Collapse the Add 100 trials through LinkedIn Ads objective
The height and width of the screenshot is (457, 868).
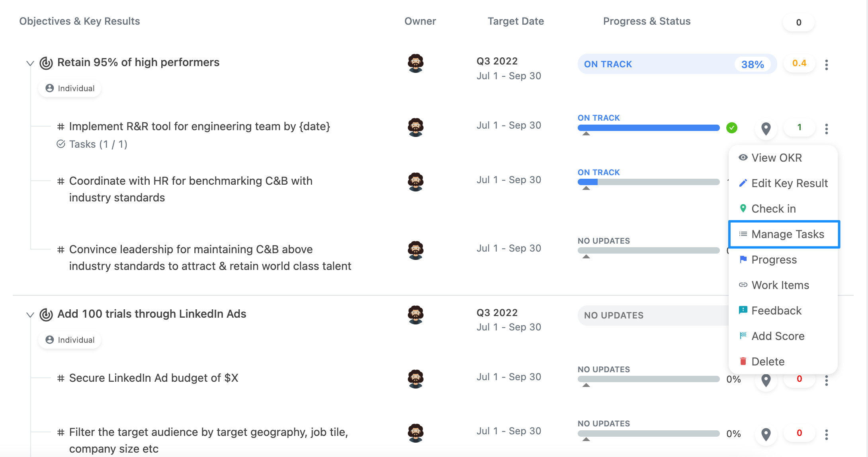pyautogui.click(x=30, y=315)
